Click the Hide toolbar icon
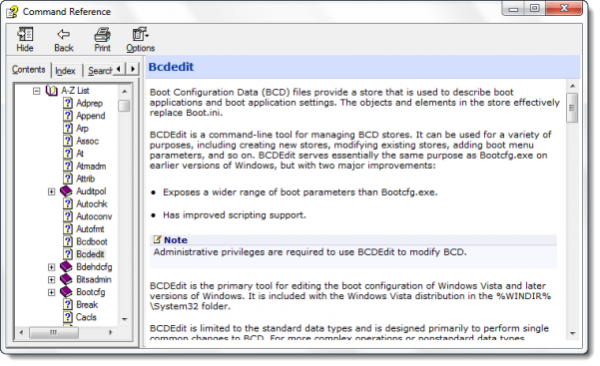Screen dimensions: 600x366 25,34
